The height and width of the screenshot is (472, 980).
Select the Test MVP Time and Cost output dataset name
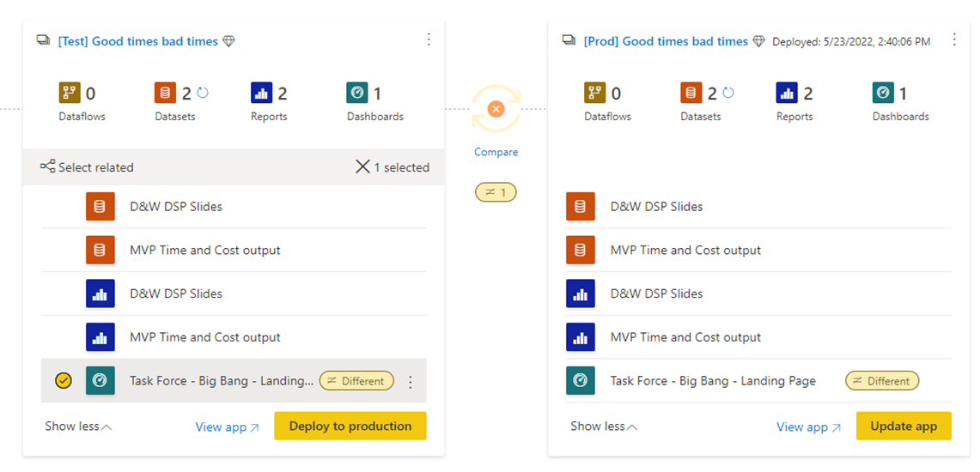click(205, 250)
